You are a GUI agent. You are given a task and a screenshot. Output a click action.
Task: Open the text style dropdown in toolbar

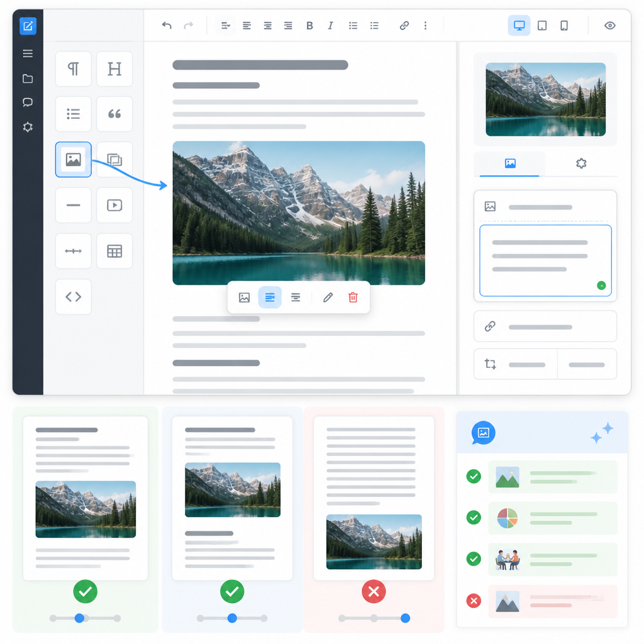[x=225, y=25]
